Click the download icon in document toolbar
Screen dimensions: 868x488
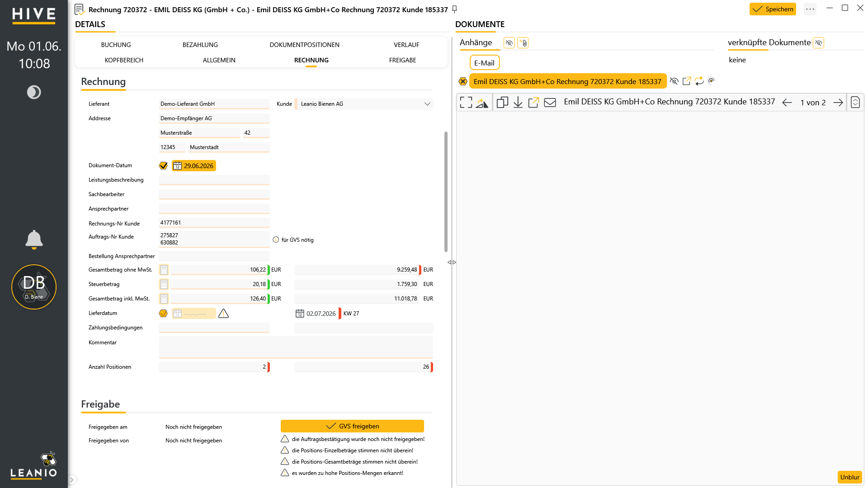coord(518,103)
